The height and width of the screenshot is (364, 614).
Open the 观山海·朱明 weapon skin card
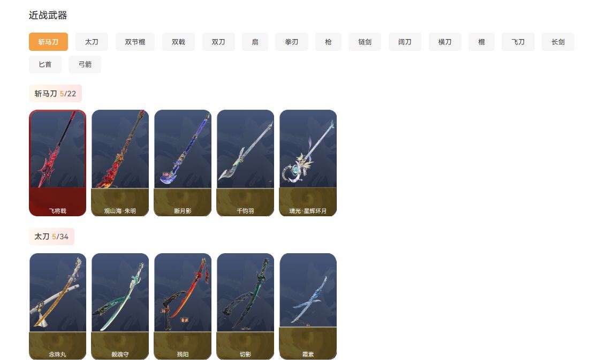(x=120, y=163)
